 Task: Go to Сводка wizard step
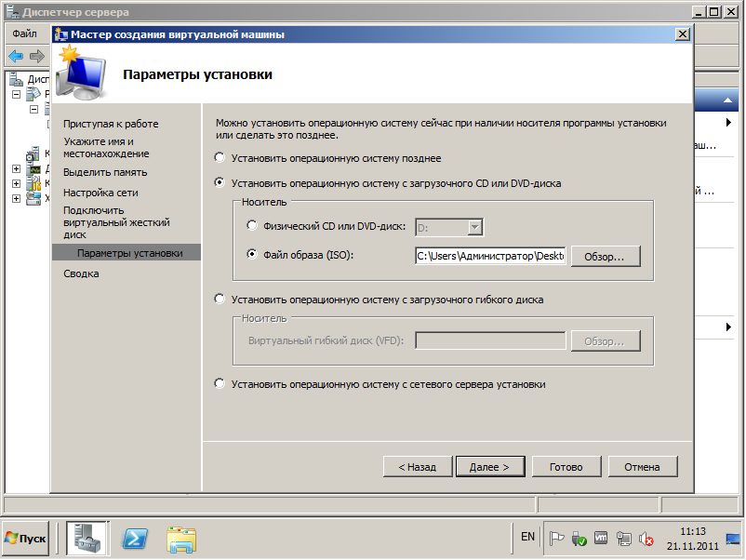[81, 273]
